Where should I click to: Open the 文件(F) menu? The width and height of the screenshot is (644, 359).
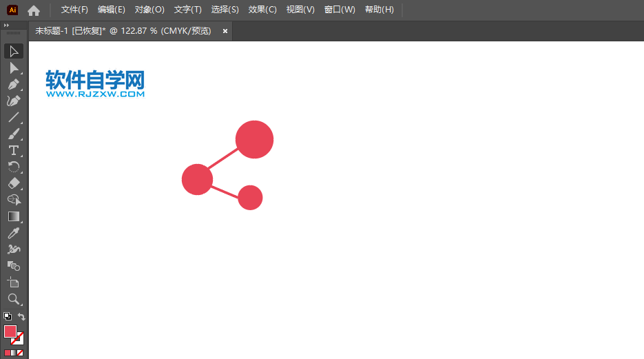[74, 10]
